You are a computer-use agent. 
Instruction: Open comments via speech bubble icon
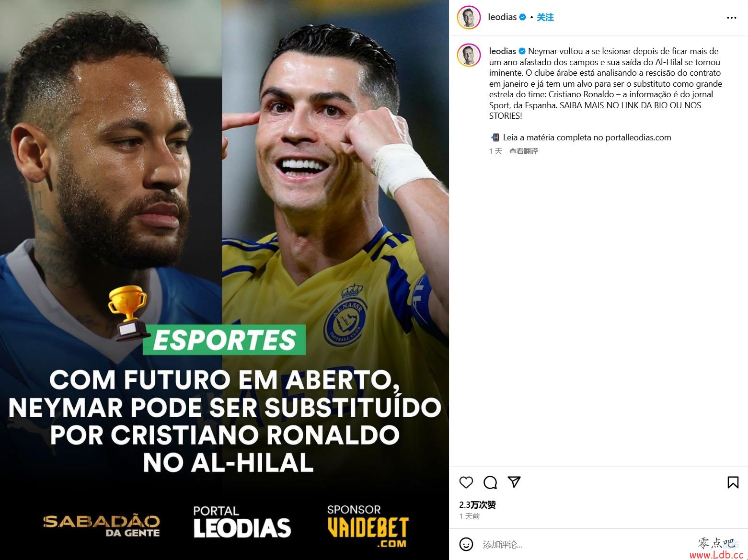(x=490, y=482)
